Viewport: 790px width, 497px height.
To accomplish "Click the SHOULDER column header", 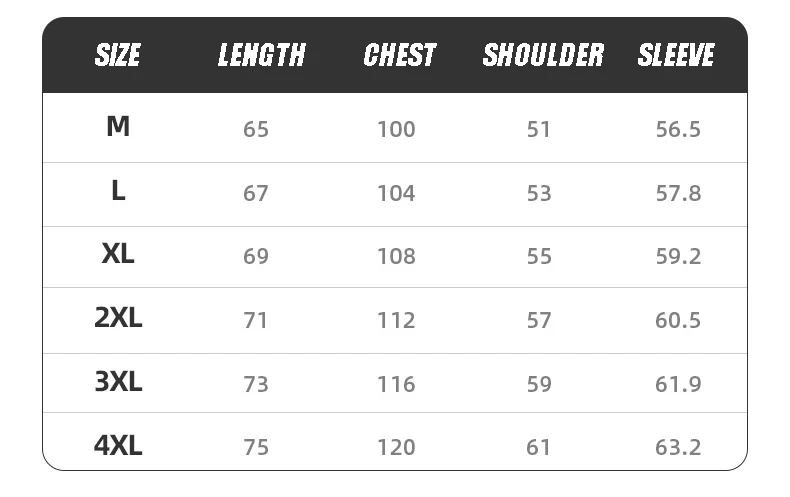I will [x=543, y=55].
